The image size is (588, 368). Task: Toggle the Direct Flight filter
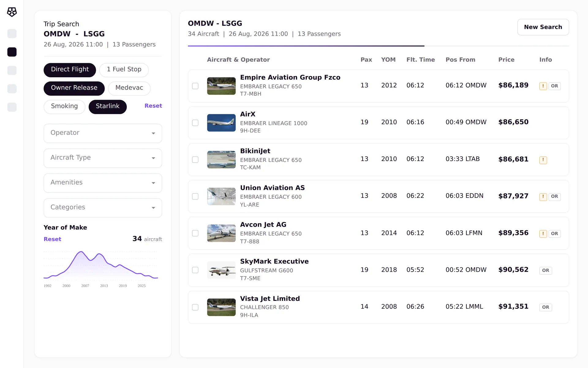point(70,70)
